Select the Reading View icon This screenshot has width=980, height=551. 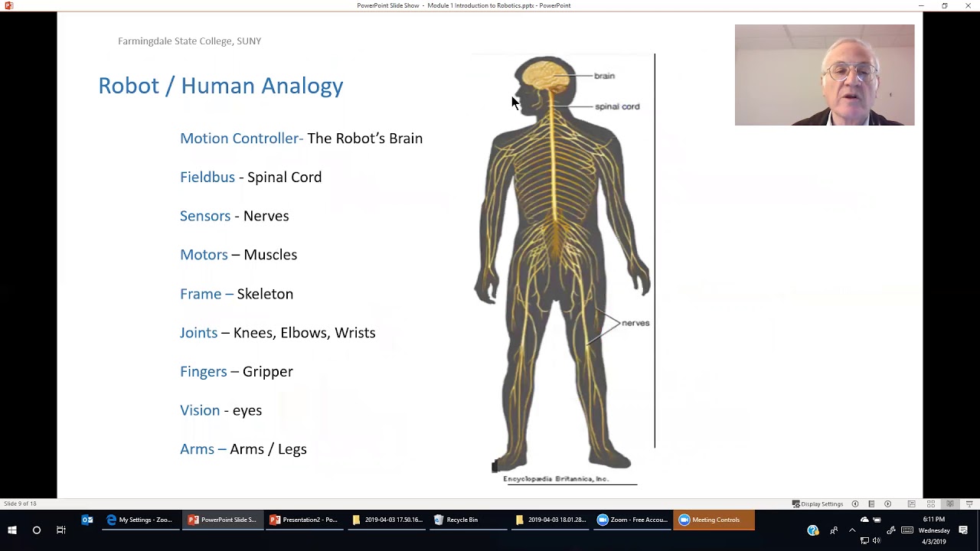click(x=949, y=504)
